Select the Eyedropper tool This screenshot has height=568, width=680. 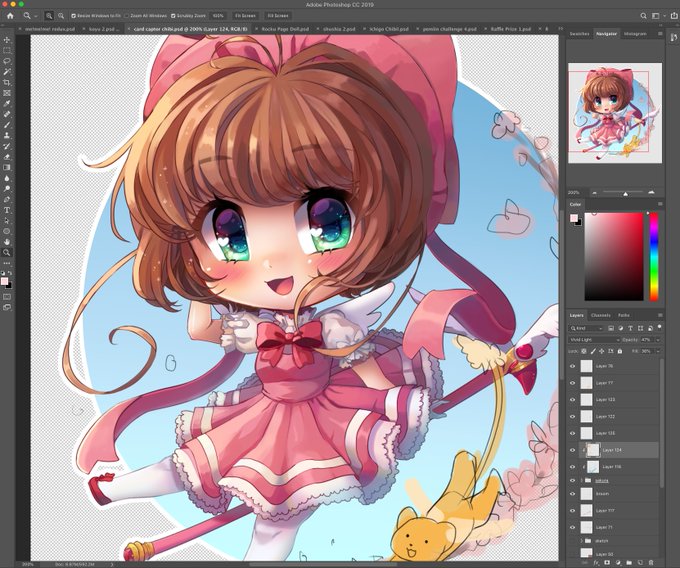7,104
